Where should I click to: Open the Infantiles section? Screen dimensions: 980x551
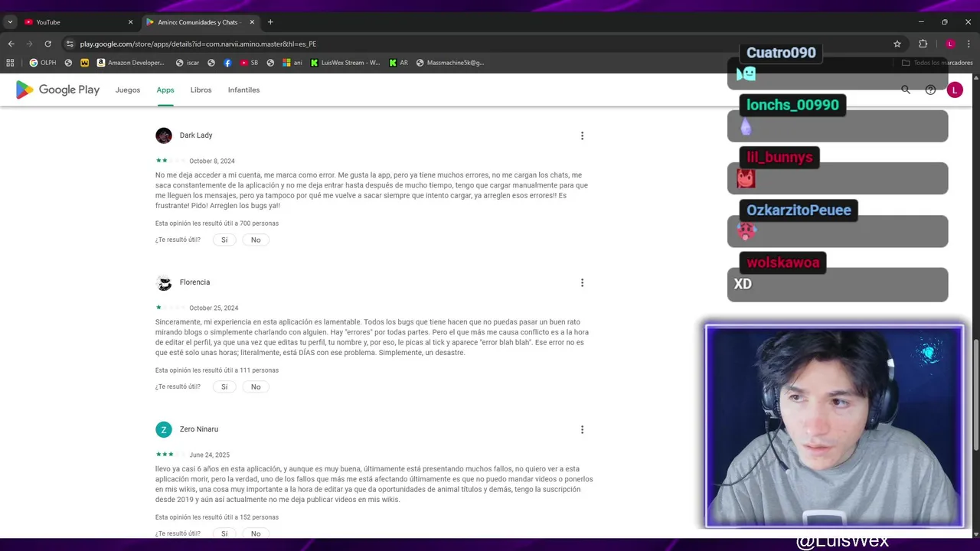(243, 90)
